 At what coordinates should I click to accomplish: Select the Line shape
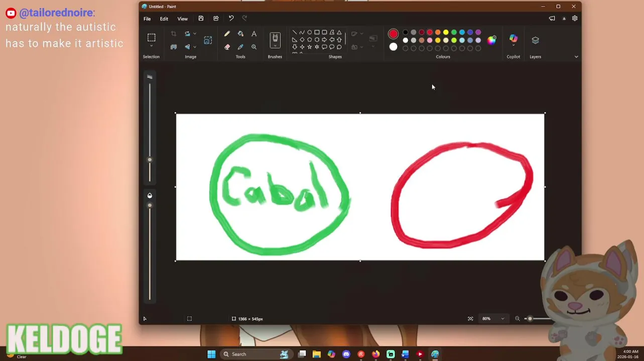pyautogui.click(x=295, y=33)
